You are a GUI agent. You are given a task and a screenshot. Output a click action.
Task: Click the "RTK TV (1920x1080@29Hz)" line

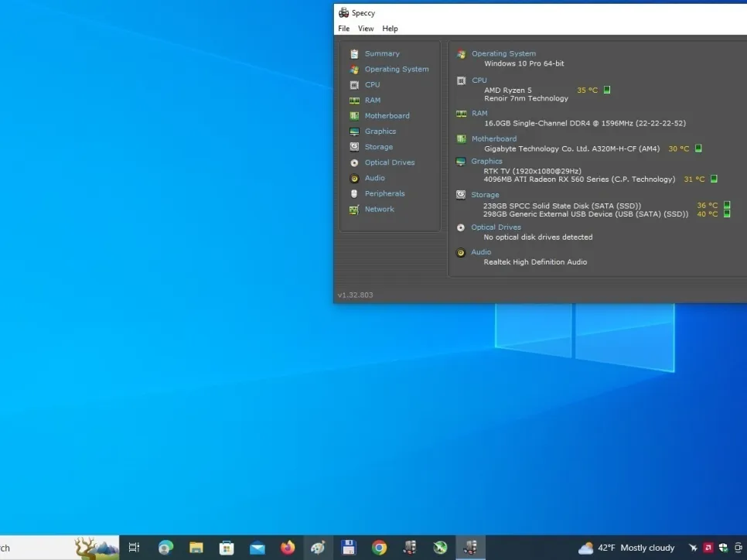pos(532,171)
